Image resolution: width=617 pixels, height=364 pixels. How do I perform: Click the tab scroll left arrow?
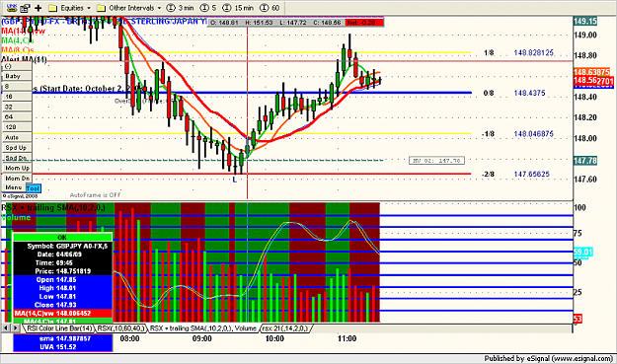click(6, 328)
